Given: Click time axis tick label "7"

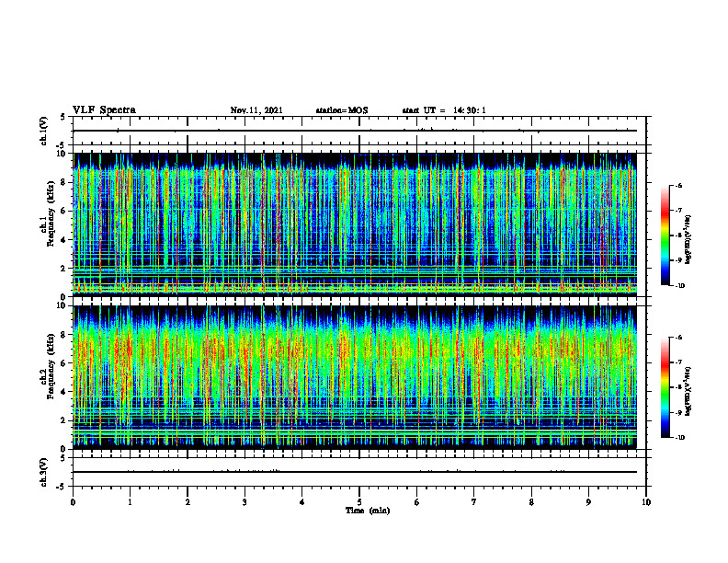Looking at the screenshot, I should [474, 502].
